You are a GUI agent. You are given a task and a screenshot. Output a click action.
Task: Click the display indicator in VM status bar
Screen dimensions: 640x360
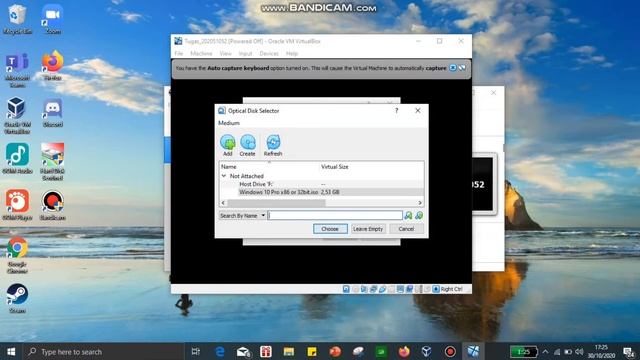400,289
